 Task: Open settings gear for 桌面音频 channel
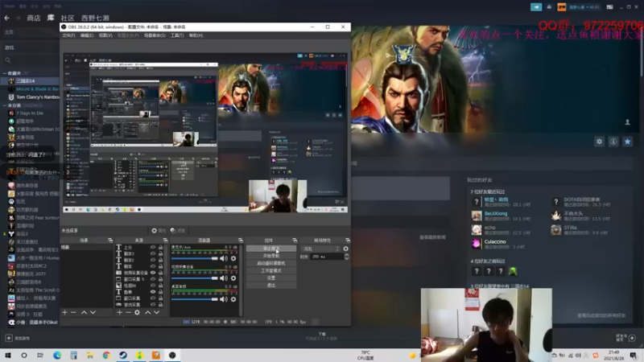click(x=233, y=299)
